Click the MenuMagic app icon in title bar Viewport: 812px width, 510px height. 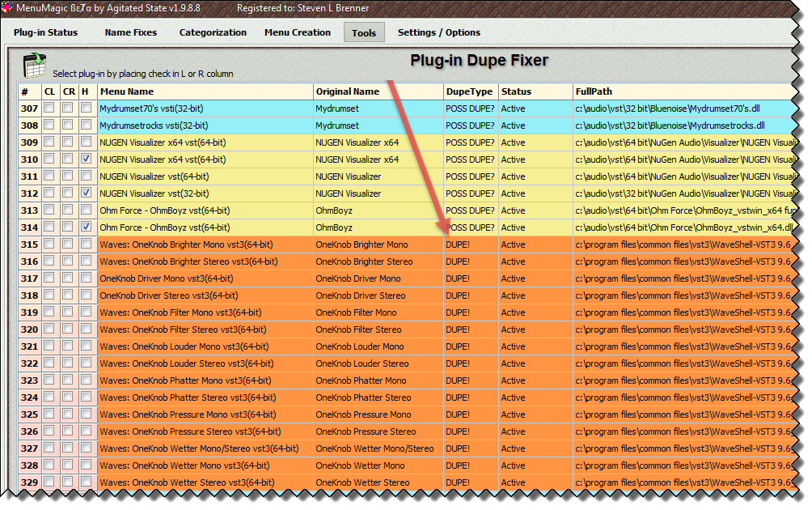pyautogui.click(x=6, y=7)
